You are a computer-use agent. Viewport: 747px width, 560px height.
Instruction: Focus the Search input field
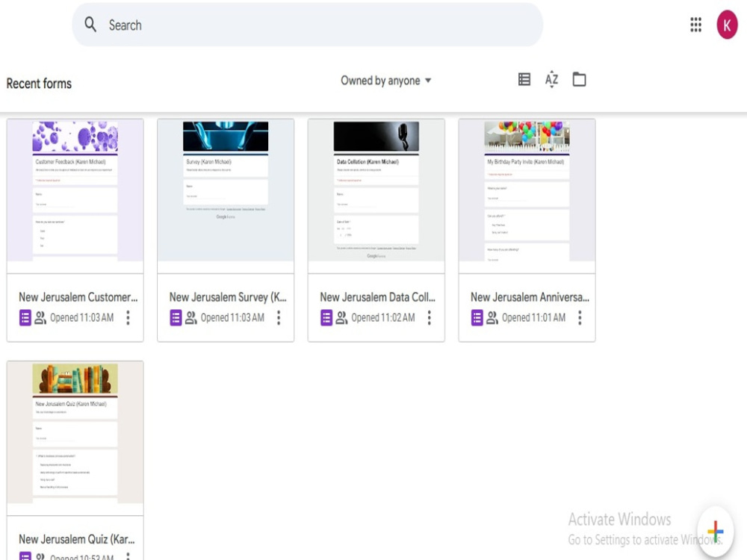click(x=307, y=25)
